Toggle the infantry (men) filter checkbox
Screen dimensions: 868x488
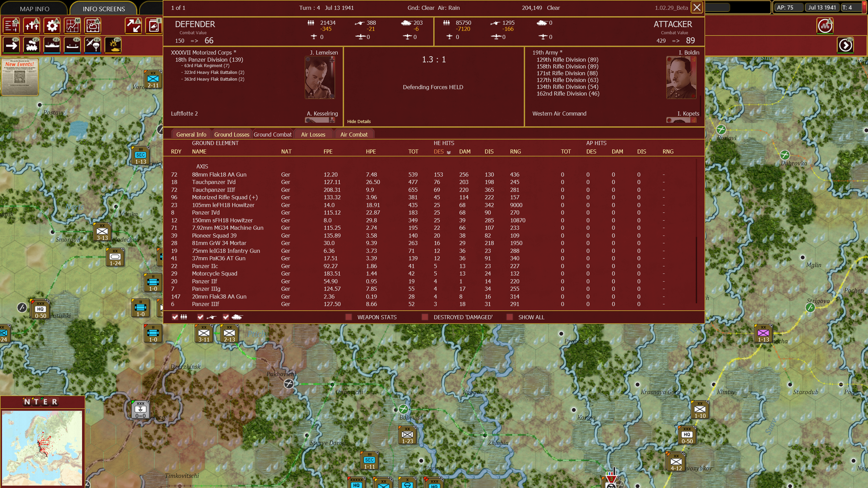[175, 317]
